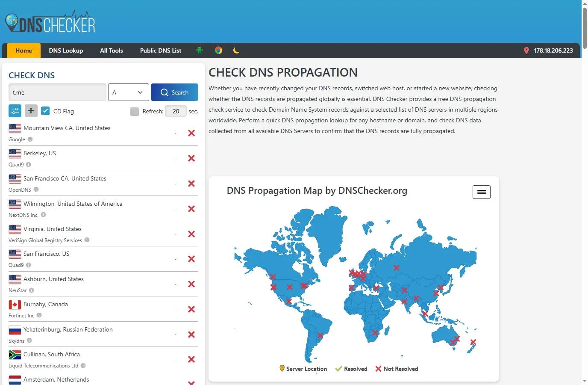Screen dimensions: 588x385
Task: Click the red location pin icon
Action: 526,50
